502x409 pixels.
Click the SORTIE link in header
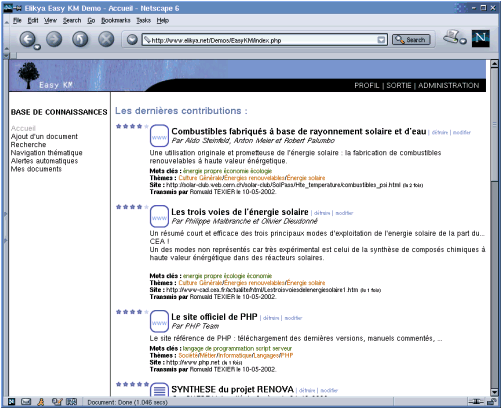[399, 86]
